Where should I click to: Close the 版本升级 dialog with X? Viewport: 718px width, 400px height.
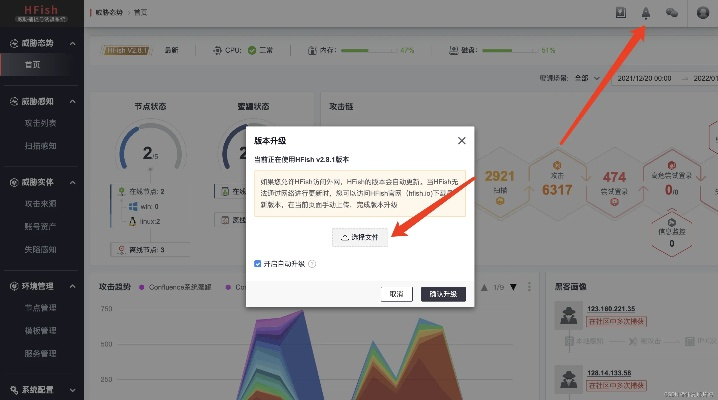pyautogui.click(x=461, y=141)
